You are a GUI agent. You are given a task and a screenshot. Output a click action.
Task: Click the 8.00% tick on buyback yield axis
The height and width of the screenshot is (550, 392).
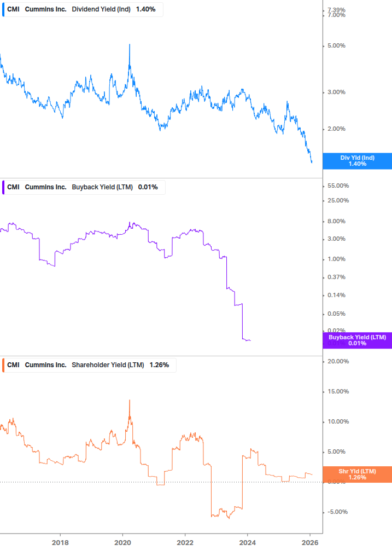click(336, 221)
